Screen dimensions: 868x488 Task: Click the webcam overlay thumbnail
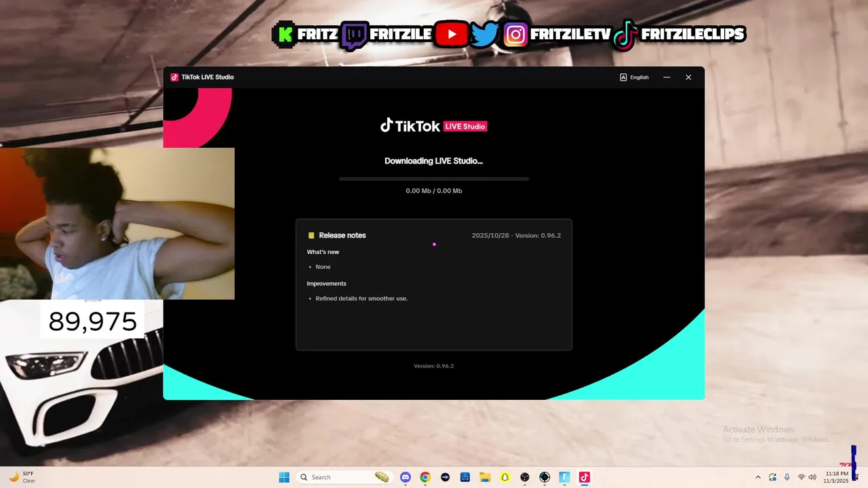[117, 224]
